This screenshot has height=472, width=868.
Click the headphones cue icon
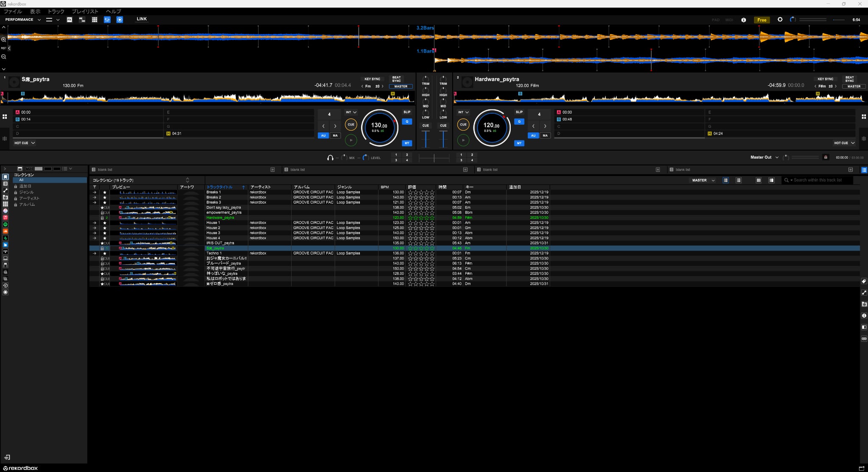[330, 158]
